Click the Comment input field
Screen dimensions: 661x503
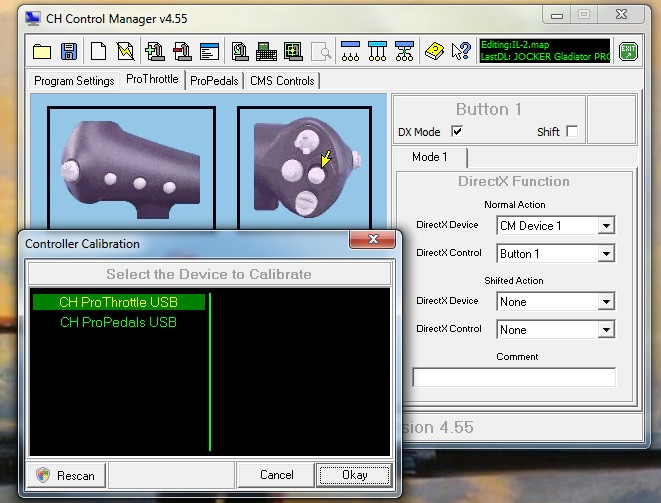(514, 377)
